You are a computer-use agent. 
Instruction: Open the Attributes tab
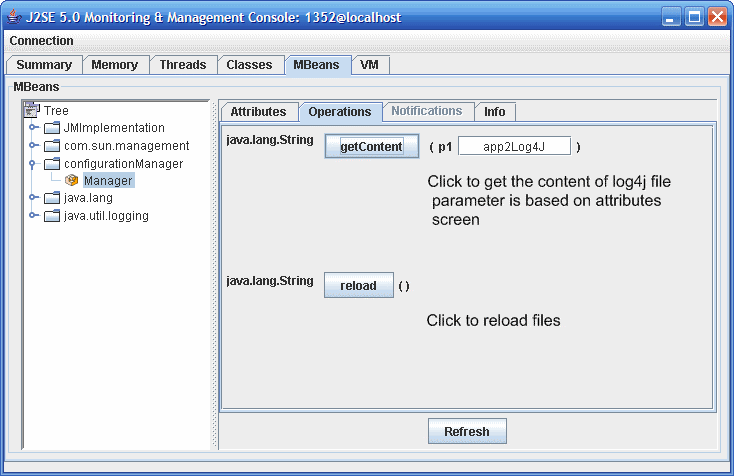pos(258,112)
